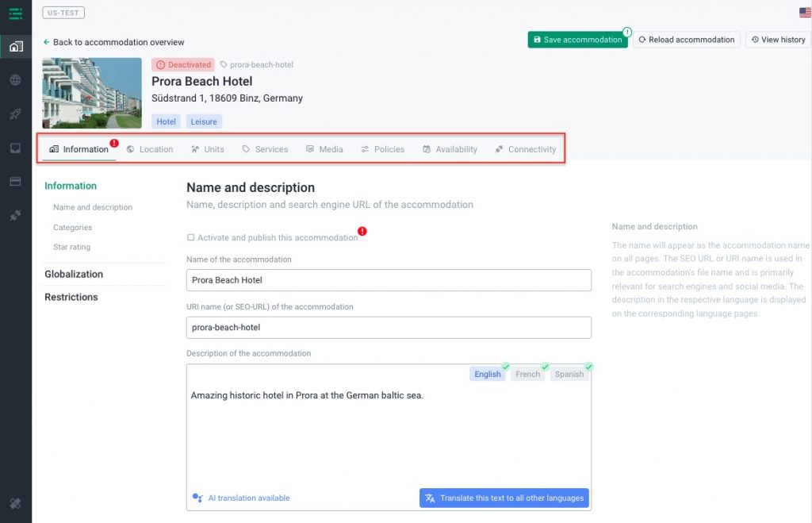Click the Hotel category tag
Viewport: 812px width, 523px height.
[166, 121]
